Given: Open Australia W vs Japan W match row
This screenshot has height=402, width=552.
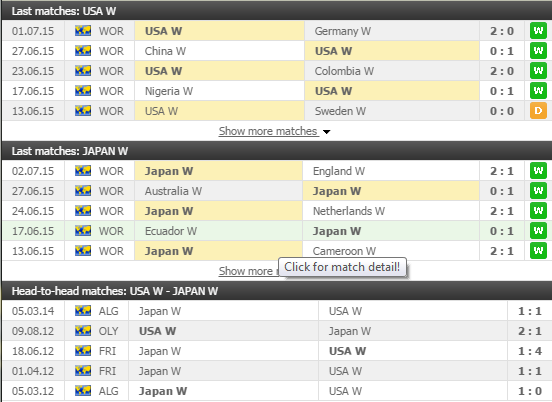Looking at the screenshot, I should pos(276,191).
